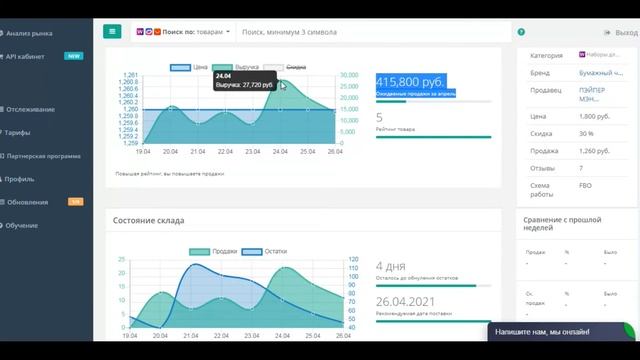Image resolution: width=640 pixels, height=360 pixels.
Task: Click the 'Выход' logout link
Action: (627, 33)
